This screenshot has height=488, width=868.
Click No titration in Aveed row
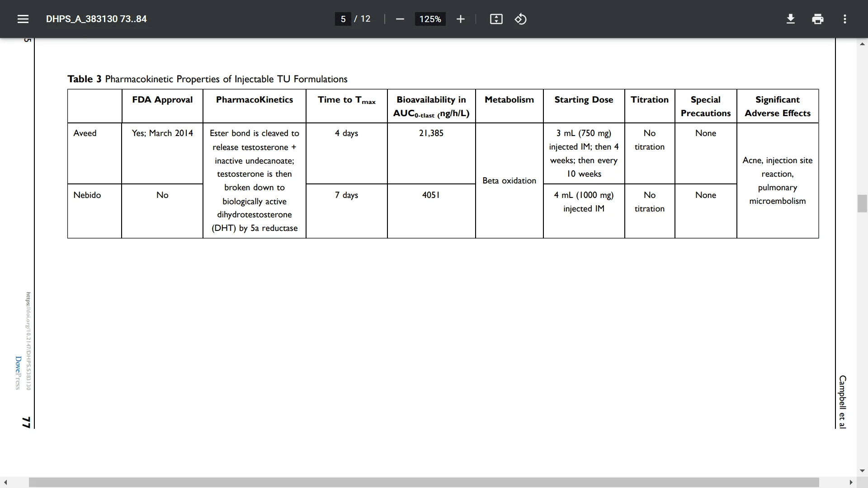pyautogui.click(x=650, y=140)
